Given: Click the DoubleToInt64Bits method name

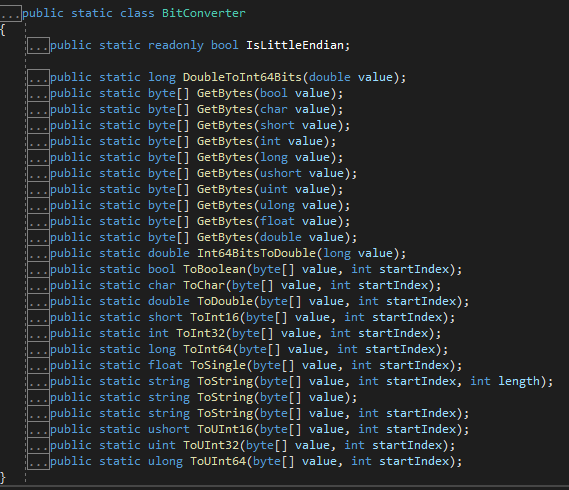Looking at the screenshot, I should click(x=242, y=77).
